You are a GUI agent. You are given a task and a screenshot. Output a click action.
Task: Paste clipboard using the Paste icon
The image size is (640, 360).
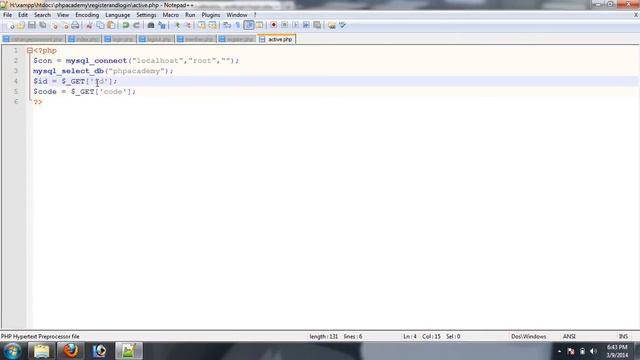click(x=111, y=25)
